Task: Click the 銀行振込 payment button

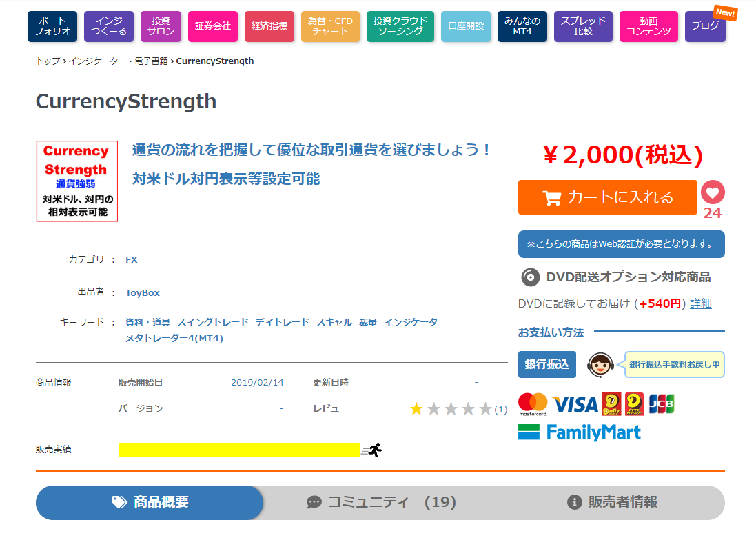Action: tap(546, 364)
